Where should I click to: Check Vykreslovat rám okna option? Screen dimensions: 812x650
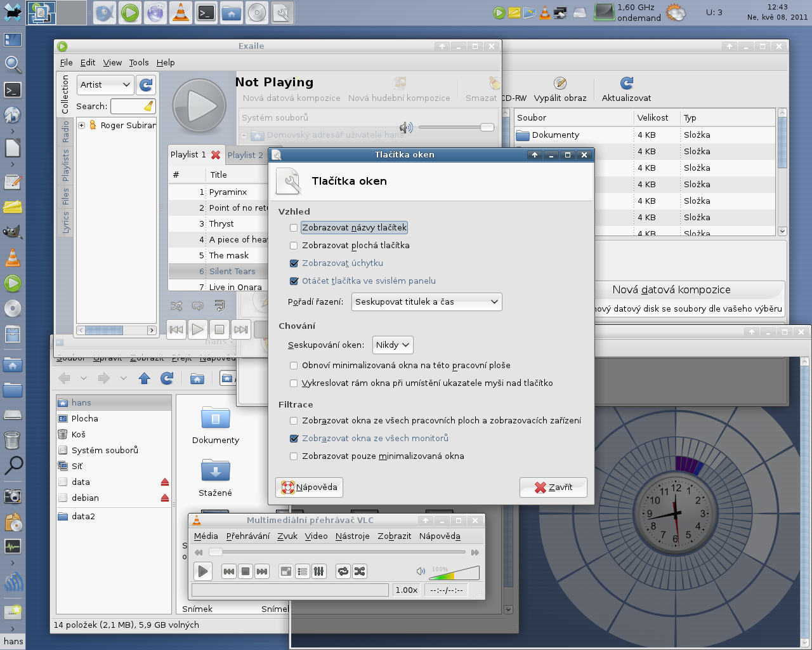coord(294,383)
